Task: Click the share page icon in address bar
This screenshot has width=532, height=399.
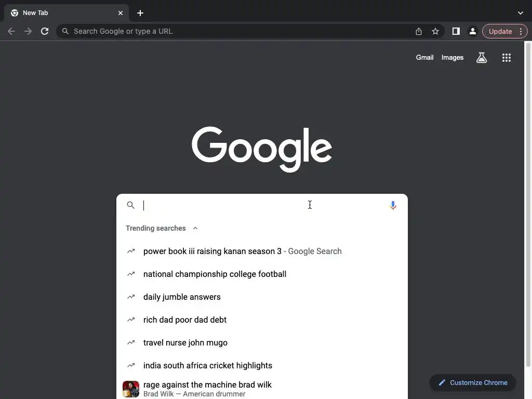Action: pyautogui.click(x=419, y=31)
